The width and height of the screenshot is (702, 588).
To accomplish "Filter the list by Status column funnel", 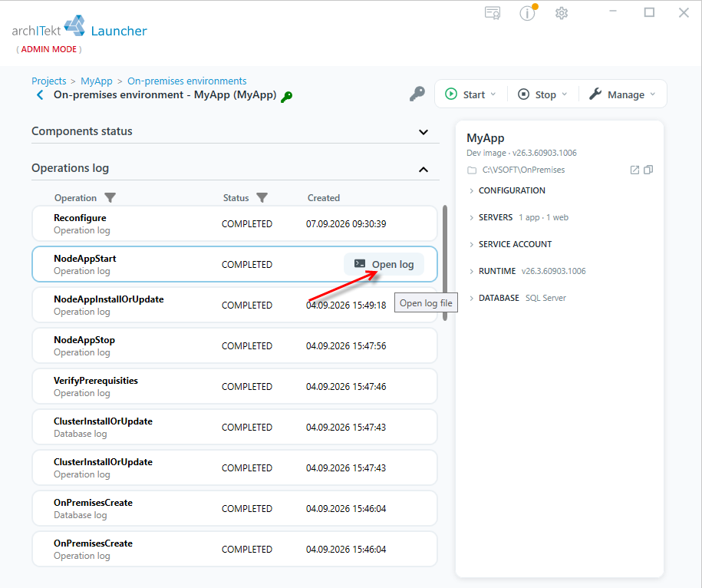I will tap(262, 197).
